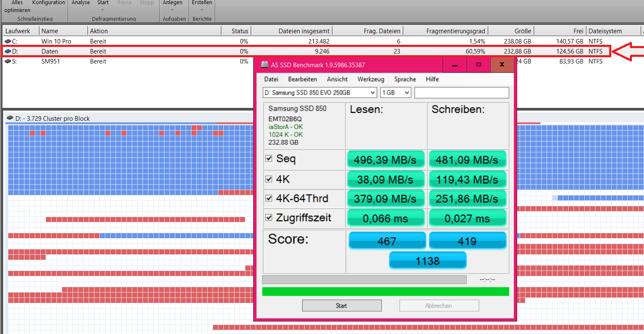Click the iaStorA - OK driver status text
Viewport: 644px width, 334px height.
286,127
